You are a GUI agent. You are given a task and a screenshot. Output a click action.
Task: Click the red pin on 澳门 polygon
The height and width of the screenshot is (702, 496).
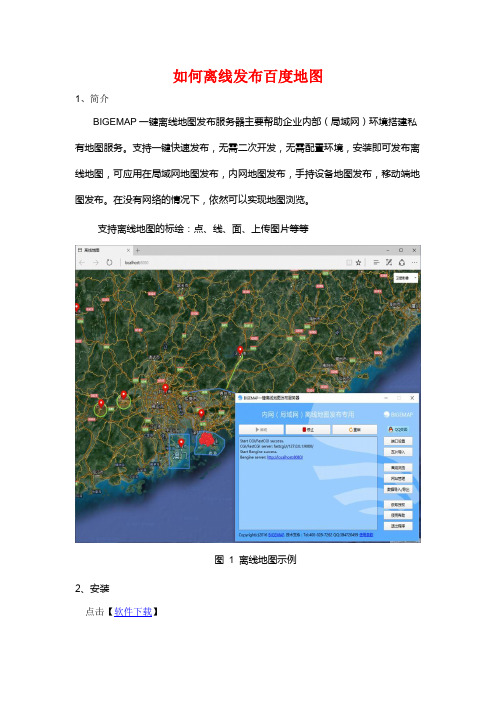click(x=181, y=443)
